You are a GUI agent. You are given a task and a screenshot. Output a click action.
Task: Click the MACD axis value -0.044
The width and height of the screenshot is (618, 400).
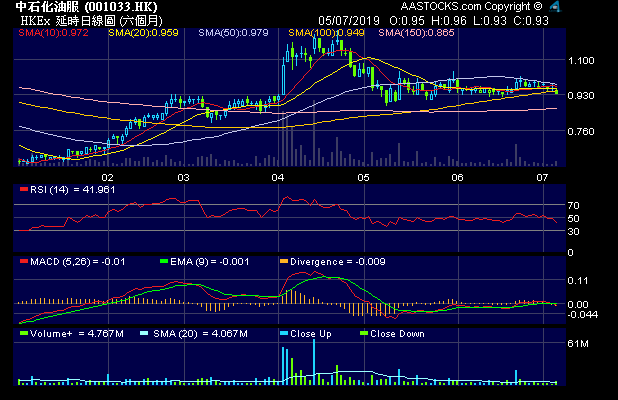[x=583, y=314]
